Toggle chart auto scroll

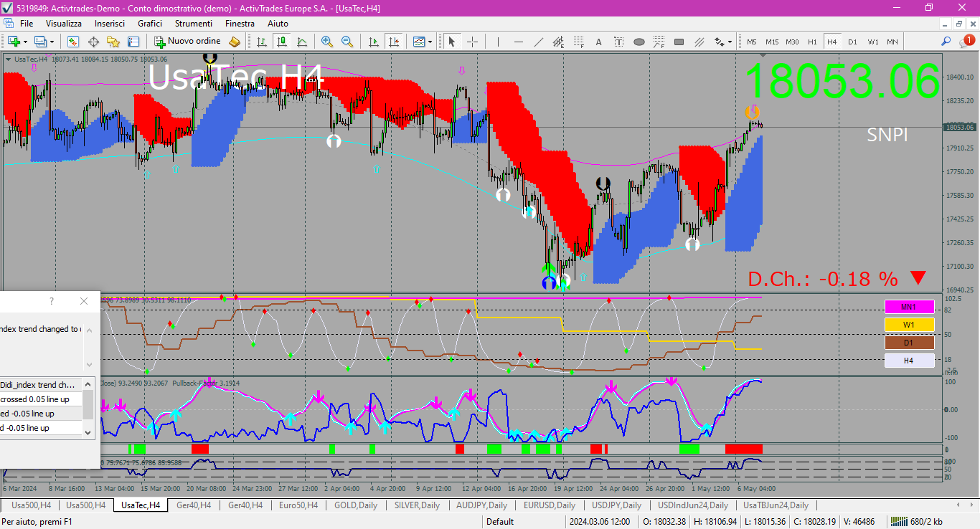point(373,42)
